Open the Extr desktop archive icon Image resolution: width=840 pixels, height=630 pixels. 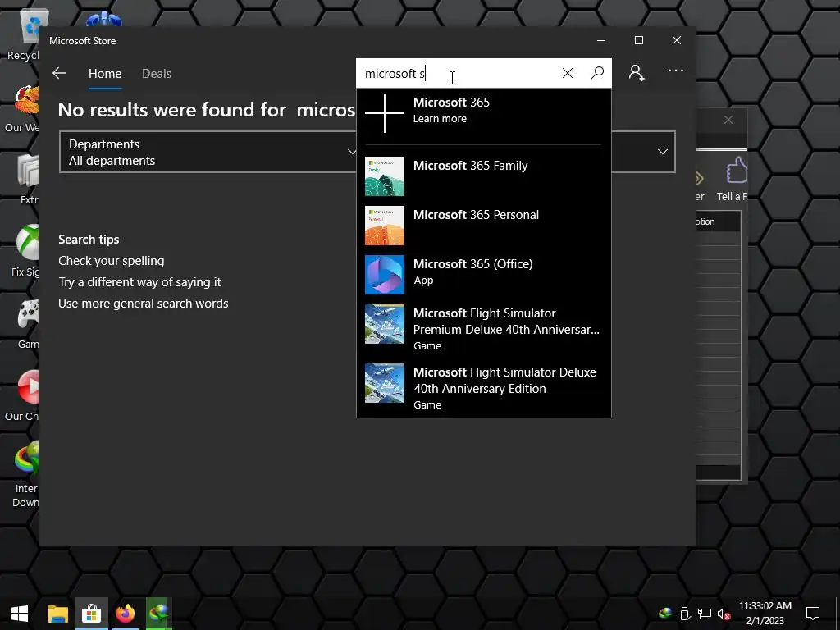click(29, 179)
